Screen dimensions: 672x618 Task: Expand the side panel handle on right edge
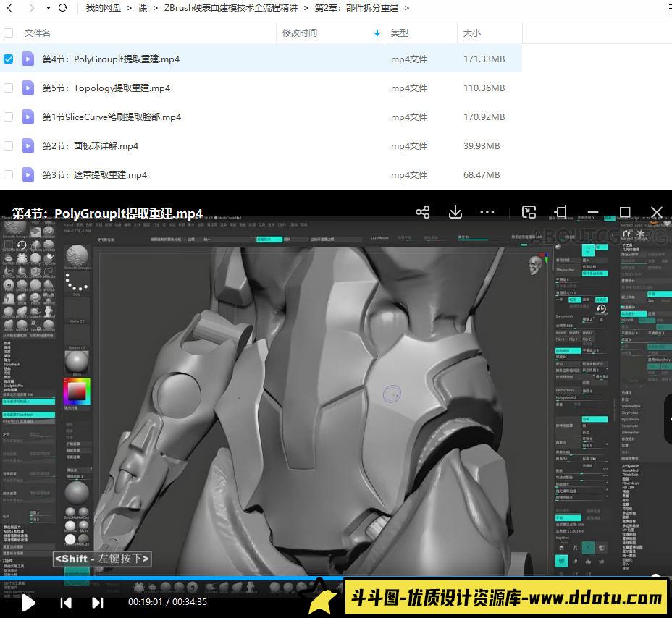(668, 419)
